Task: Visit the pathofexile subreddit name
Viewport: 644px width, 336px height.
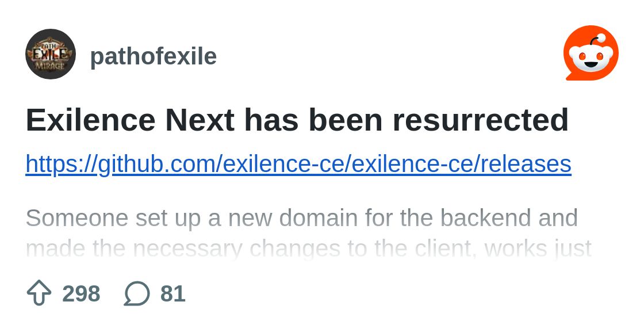Action: (x=153, y=56)
